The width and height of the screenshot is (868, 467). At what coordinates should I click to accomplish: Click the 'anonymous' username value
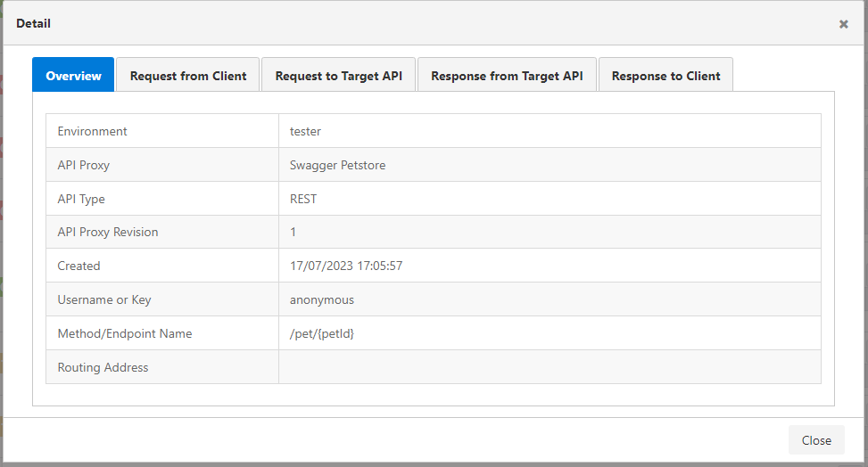pos(322,299)
